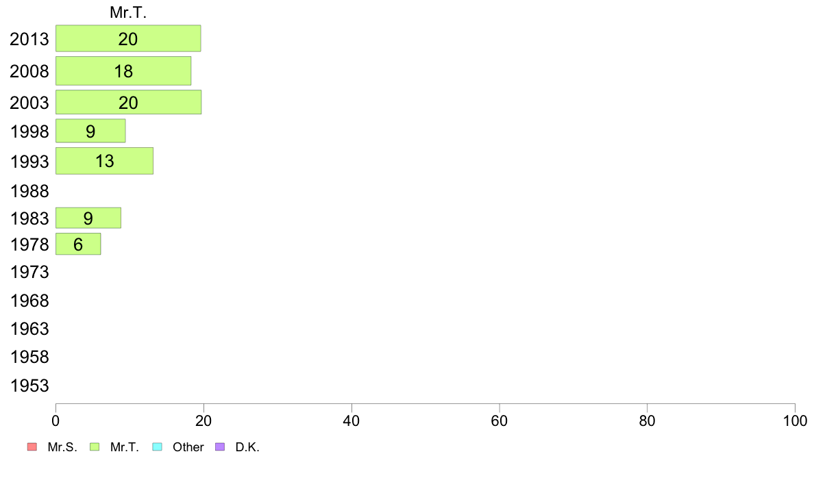The image size is (814, 504).
Task: Click the cyan Other legend swatch
Action: click(158, 447)
